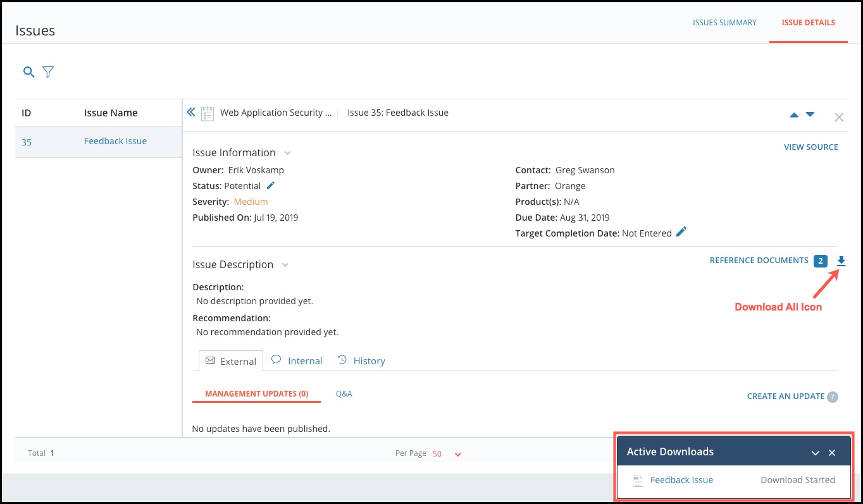The image size is (863, 504).
Task: Switch to the Q&A sub-tab
Action: [x=344, y=394]
